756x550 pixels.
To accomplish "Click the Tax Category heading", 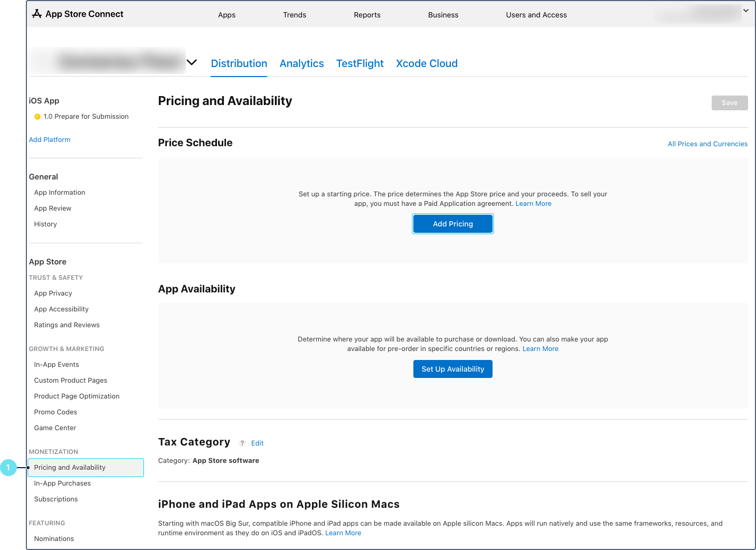I will [x=194, y=442].
